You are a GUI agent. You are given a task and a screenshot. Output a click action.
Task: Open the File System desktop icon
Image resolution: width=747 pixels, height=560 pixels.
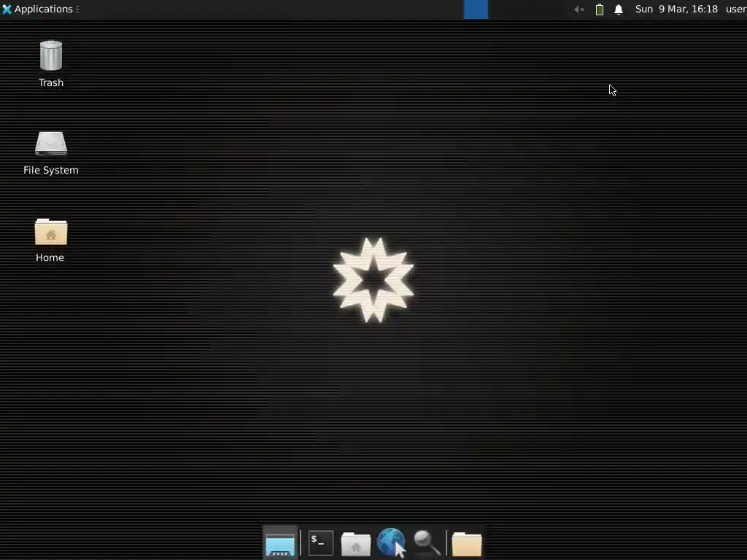[x=50, y=144]
